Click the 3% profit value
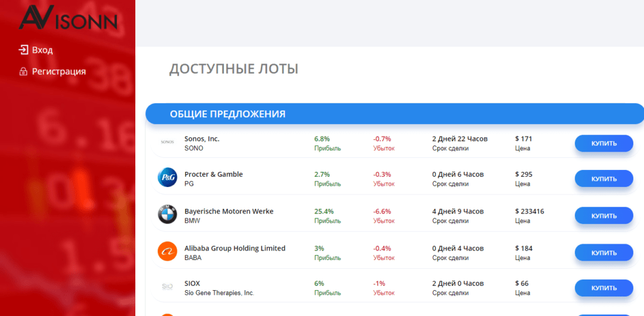The width and height of the screenshot is (644, 316). tap(319, 248)
